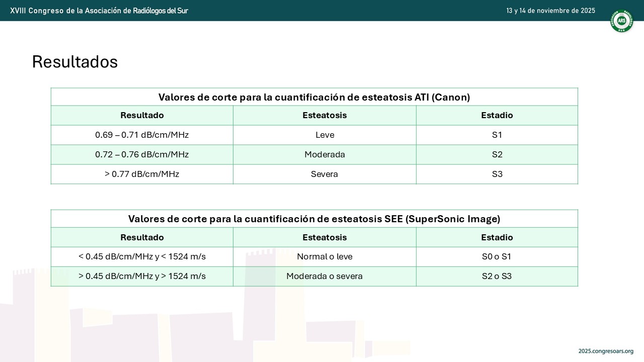Screen dimensions: 644x362
Task: Select the S2 o S3 cell
Action: tap(497, 276)
